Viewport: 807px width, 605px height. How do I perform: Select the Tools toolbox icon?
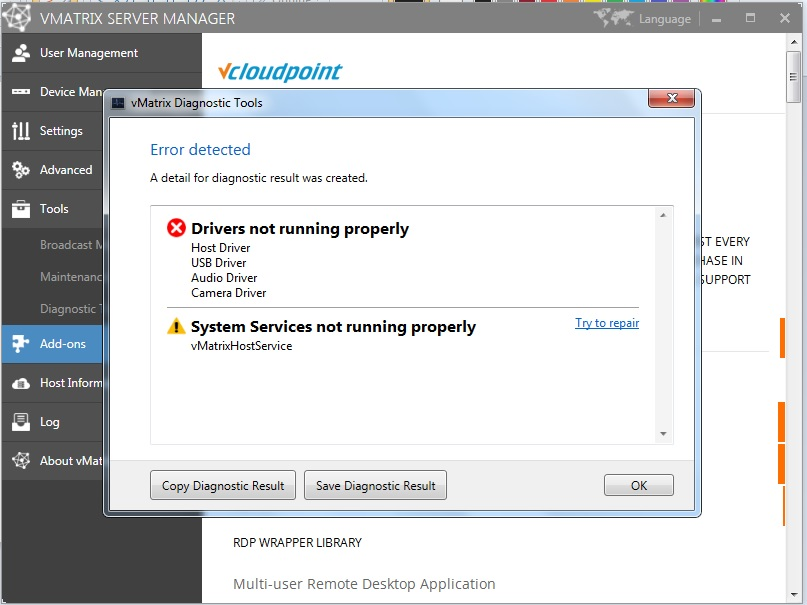pos(21,209)
